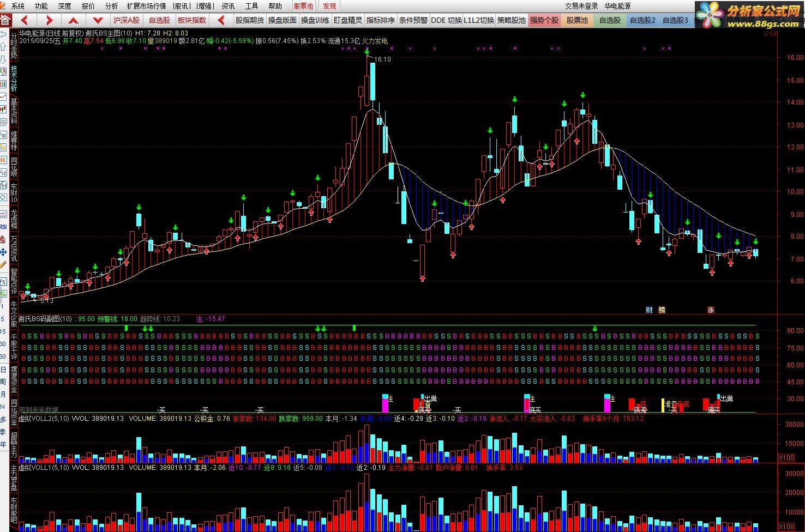
Task: Click the 发现 button in menu bar
Action: coord(329,6)
